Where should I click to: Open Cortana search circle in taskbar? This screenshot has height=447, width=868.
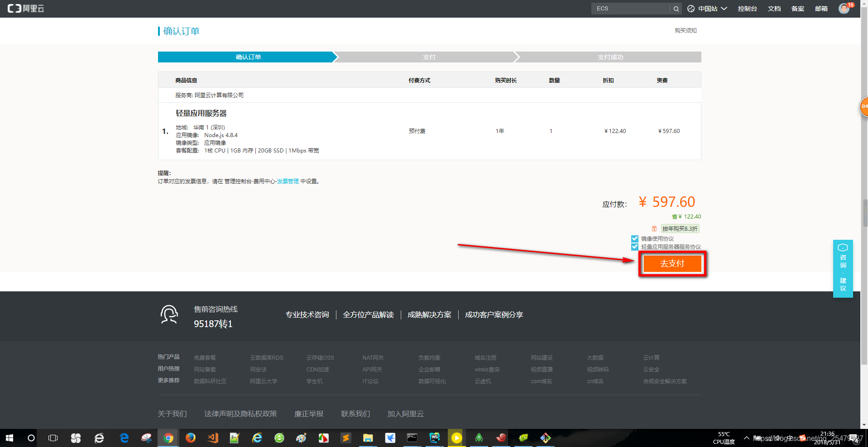[x=31, y=438]
